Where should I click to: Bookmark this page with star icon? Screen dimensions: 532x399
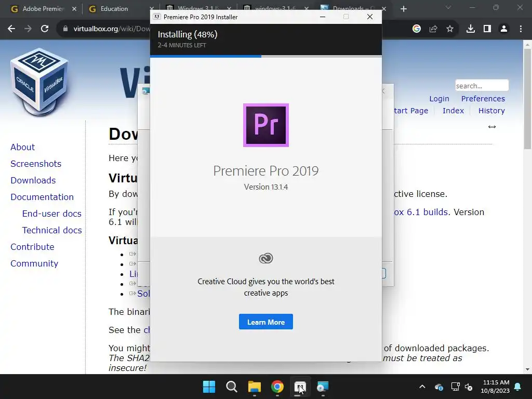click(x=450, y=29)
